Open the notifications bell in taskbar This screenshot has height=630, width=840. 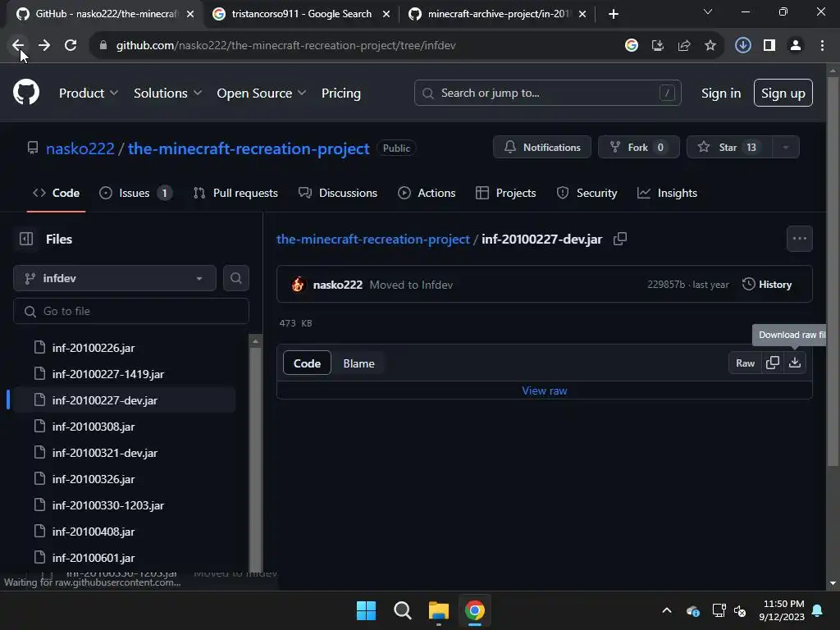tap(817, 610)
